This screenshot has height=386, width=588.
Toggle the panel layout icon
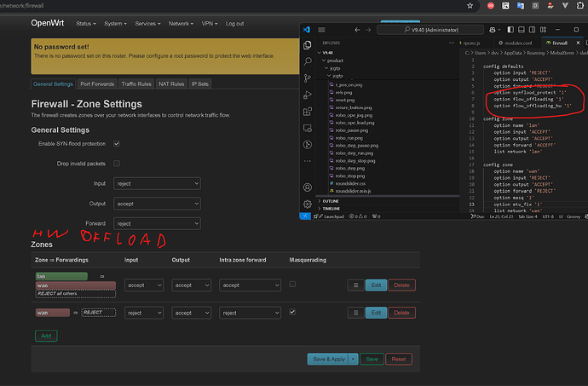point(522,30)
